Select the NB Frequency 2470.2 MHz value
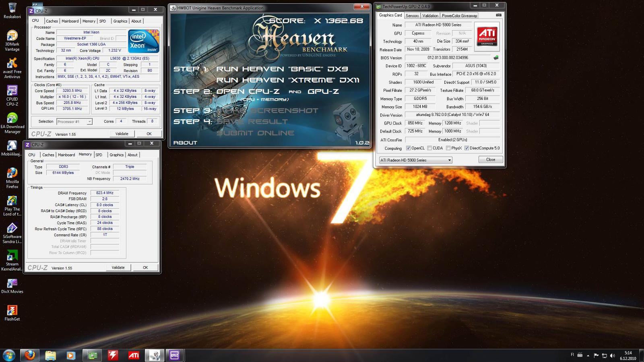The height and width of the screenshot is (362, 644). [x=130, y=179]
